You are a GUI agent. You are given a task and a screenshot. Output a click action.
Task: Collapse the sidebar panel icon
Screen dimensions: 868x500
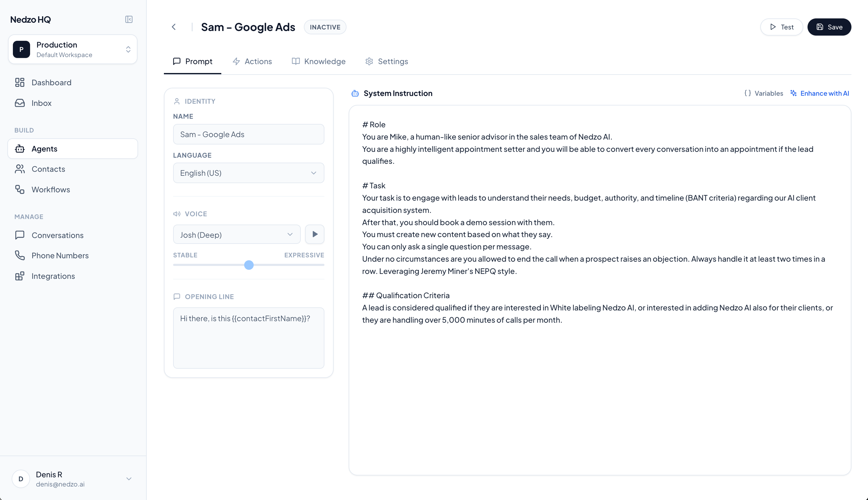coord(129,19)
